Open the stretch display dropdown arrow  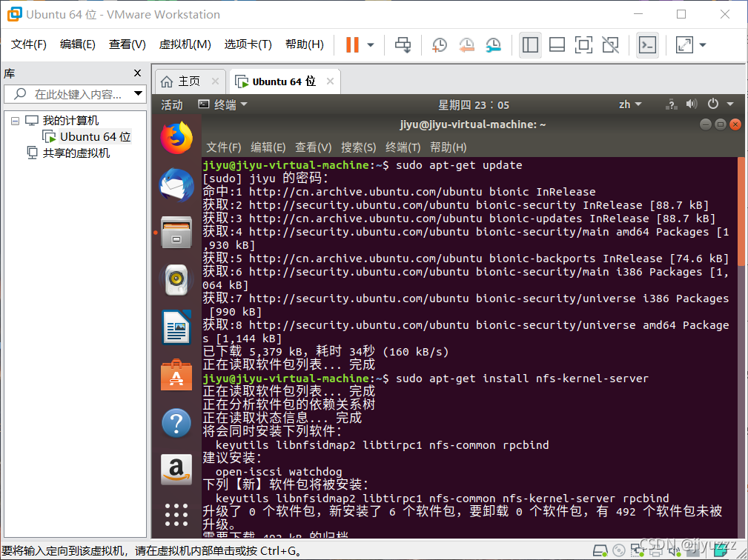tap(703, 45)
